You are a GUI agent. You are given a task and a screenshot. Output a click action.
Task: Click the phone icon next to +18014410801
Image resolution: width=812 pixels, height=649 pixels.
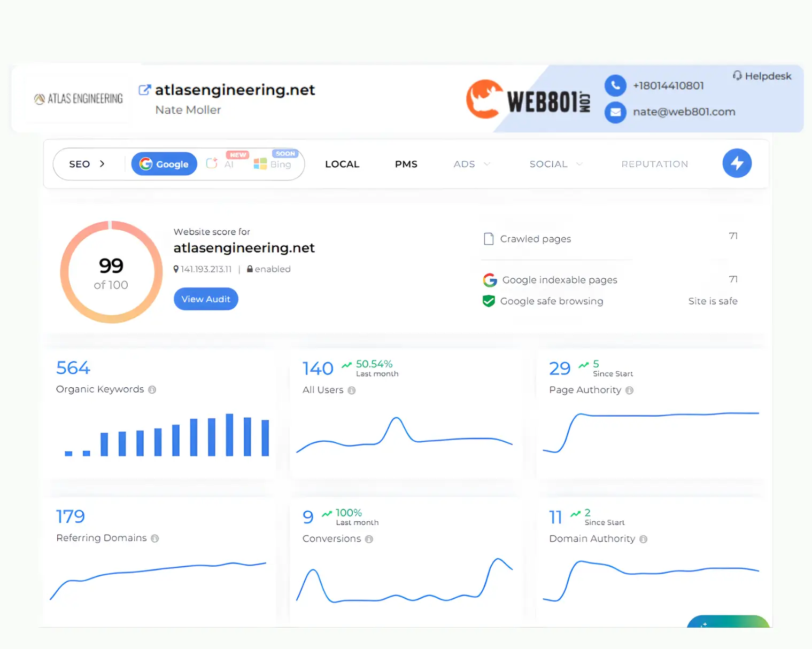[615, 85]
